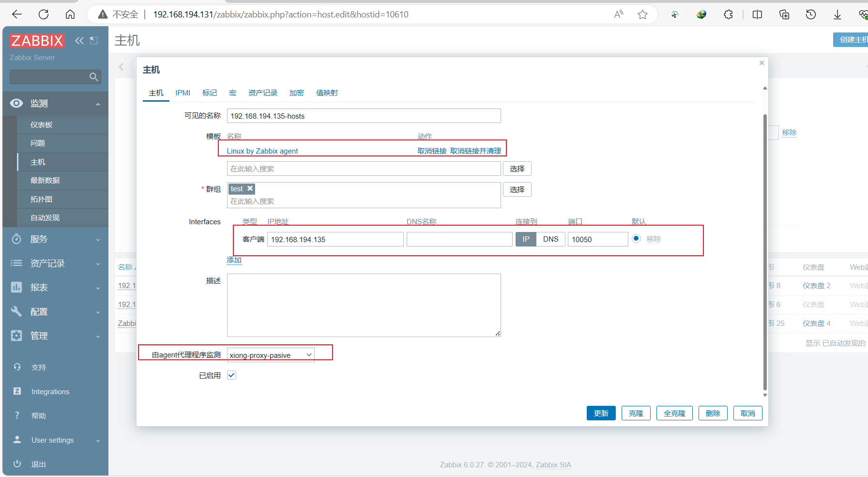Image resolution: width=868 pixels, height=477 pixels.
Task: Click the 删除 delete button
Action: (713, 413)
